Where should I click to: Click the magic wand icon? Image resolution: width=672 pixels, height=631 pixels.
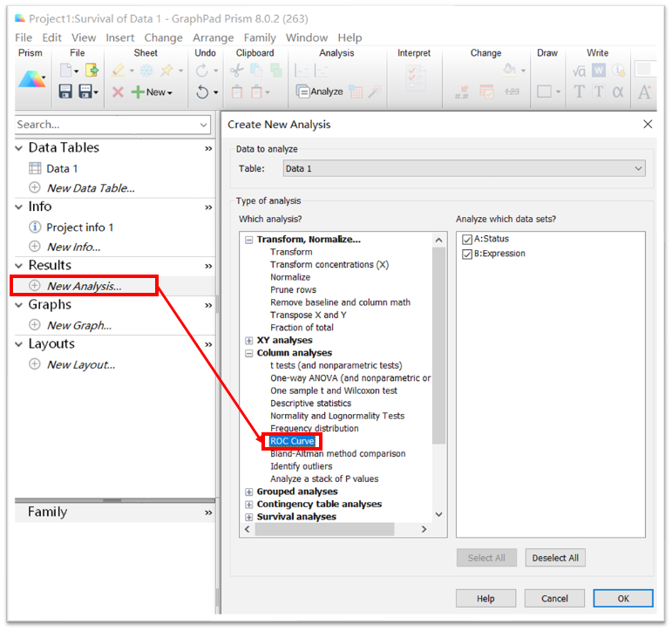click(x=375, y=92)
